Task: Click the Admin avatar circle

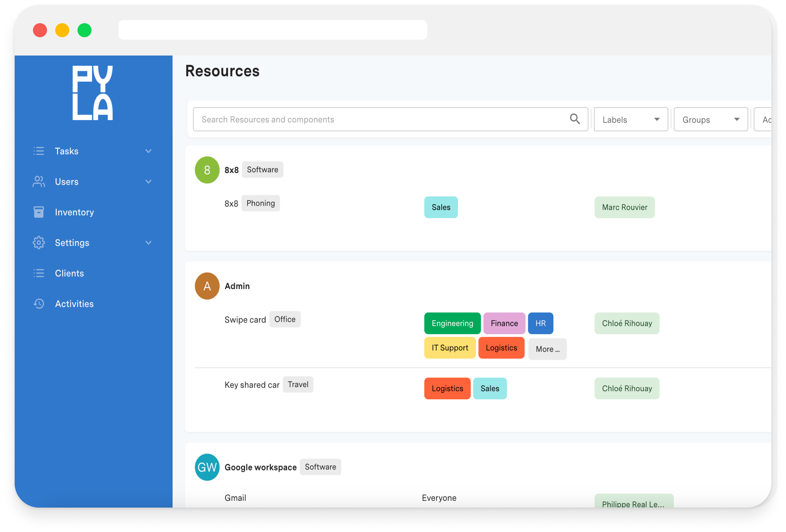Action: click(x=207, y=286)
